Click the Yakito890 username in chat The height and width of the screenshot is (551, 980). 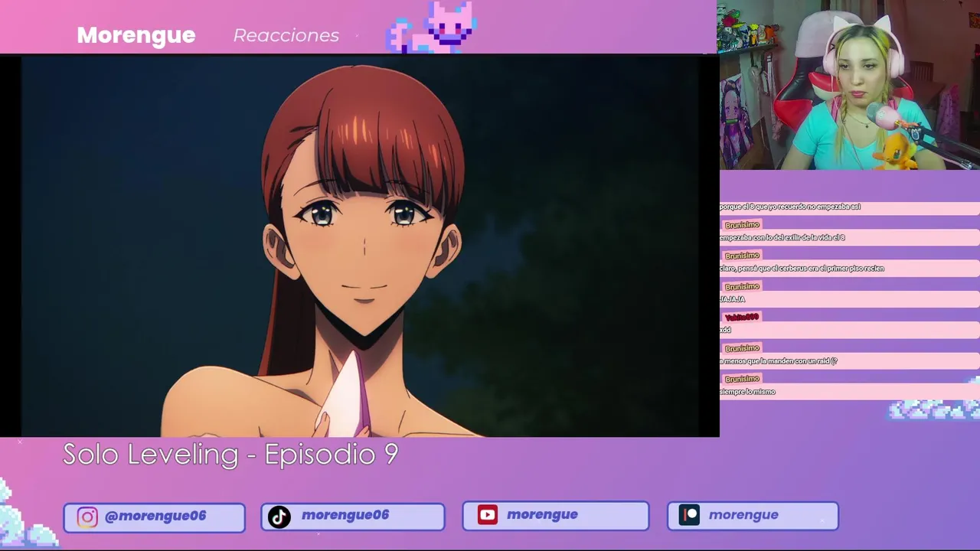(x=741, y=317)
